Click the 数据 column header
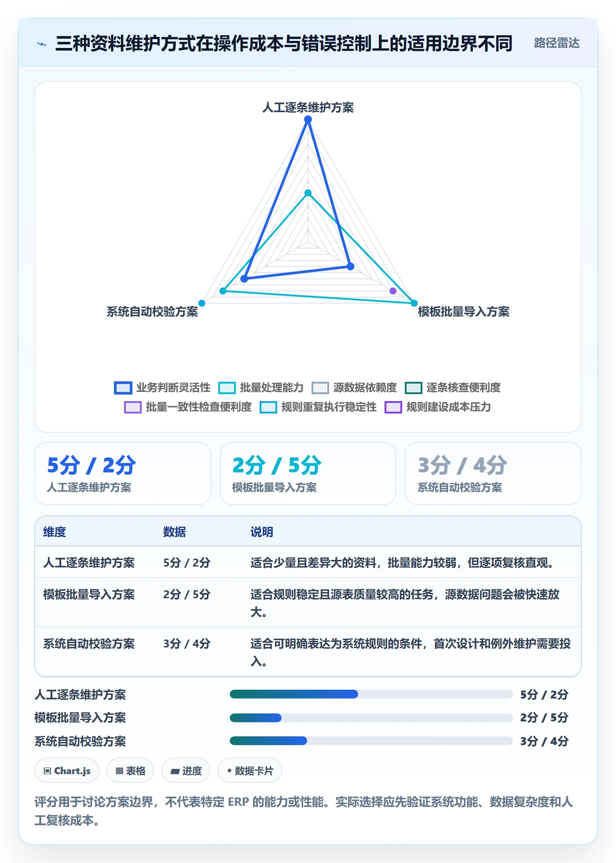616x863 pixels. (175, 532)
